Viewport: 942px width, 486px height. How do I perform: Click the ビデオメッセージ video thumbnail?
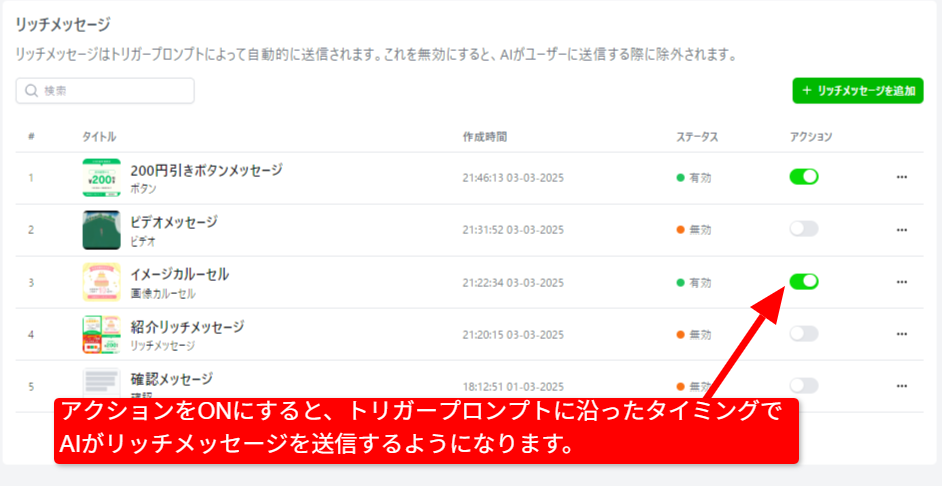(x=101, y=230)
